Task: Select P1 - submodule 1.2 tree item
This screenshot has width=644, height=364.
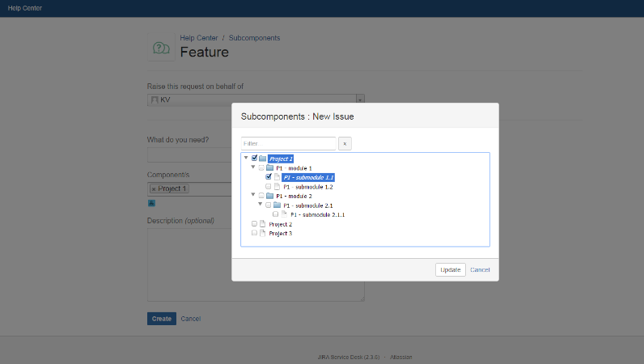Action: (308, 187)
